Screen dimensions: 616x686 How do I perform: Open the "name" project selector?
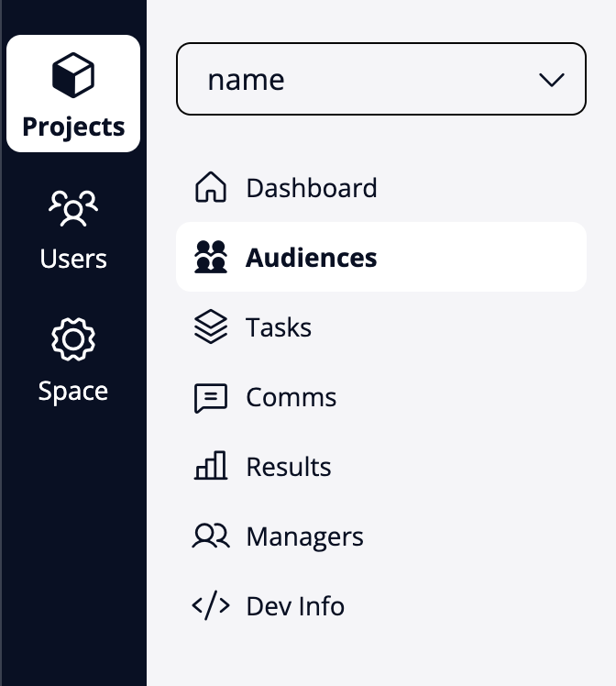(367, 80)
